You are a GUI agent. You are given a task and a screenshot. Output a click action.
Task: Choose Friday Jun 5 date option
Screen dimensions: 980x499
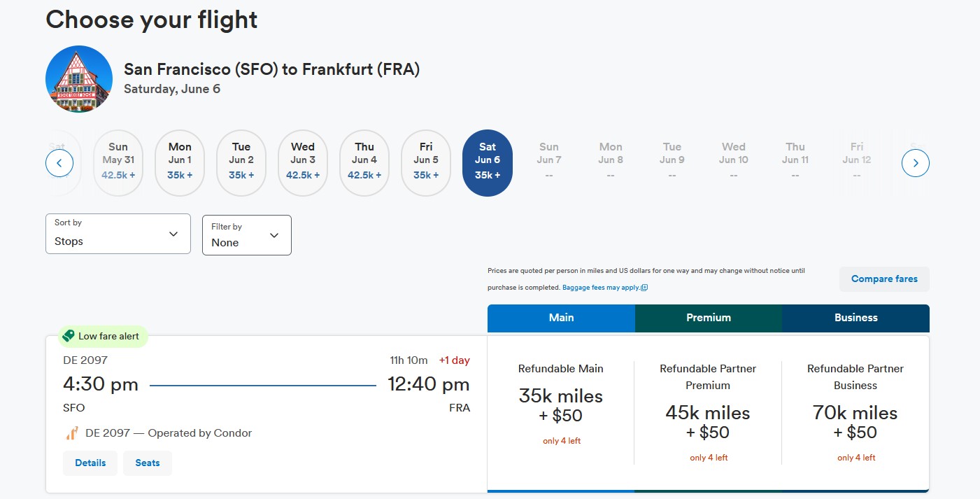pos(426,163)
